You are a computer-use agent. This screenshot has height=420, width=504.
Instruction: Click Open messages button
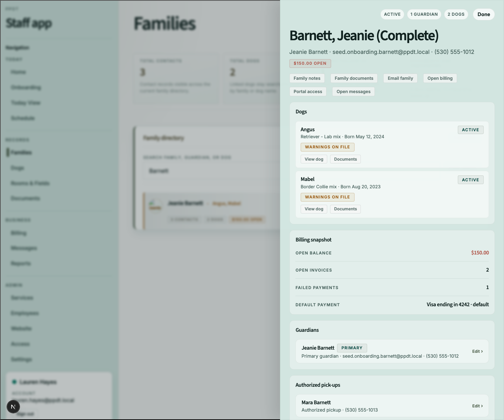(353, 92)
